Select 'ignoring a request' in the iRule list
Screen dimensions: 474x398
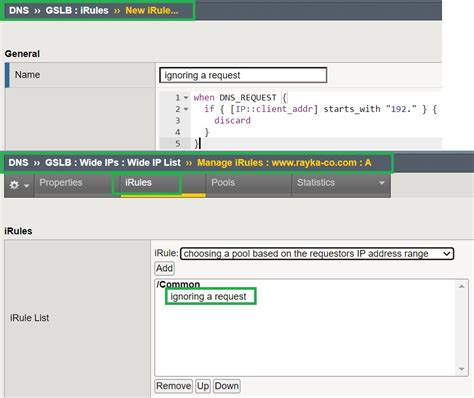pos(208,296)
